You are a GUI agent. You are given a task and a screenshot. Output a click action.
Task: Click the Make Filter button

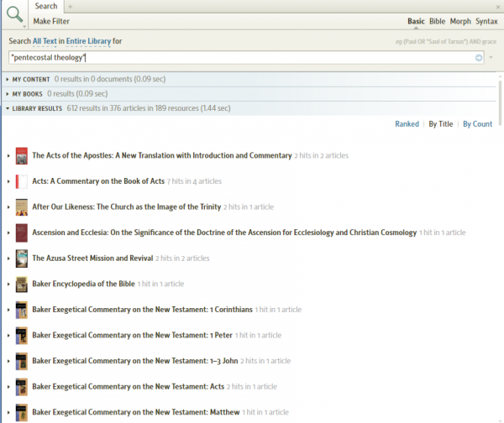pos(50,20)
